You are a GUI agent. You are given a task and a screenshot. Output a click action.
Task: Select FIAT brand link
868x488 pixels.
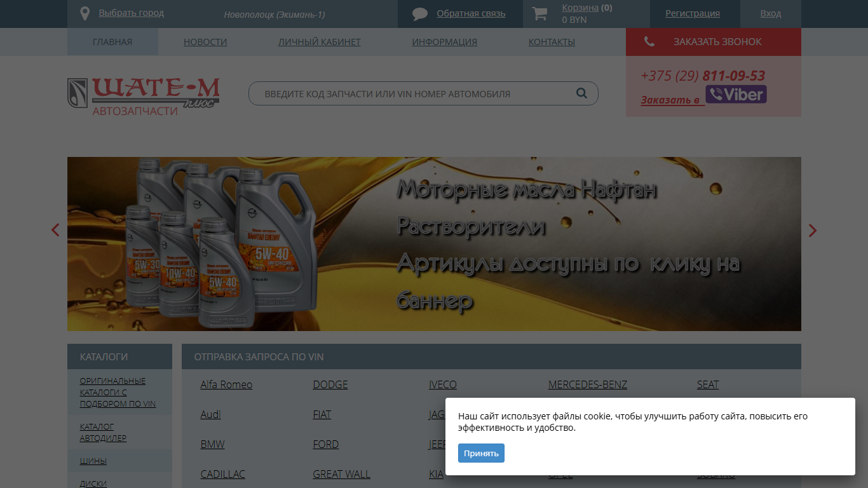coord(322,414)
